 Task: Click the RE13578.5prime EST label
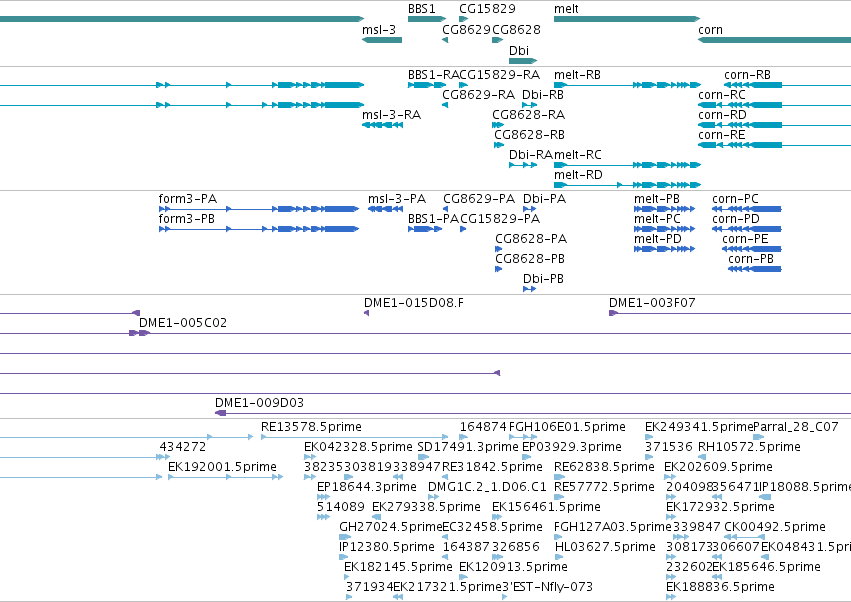311,427
